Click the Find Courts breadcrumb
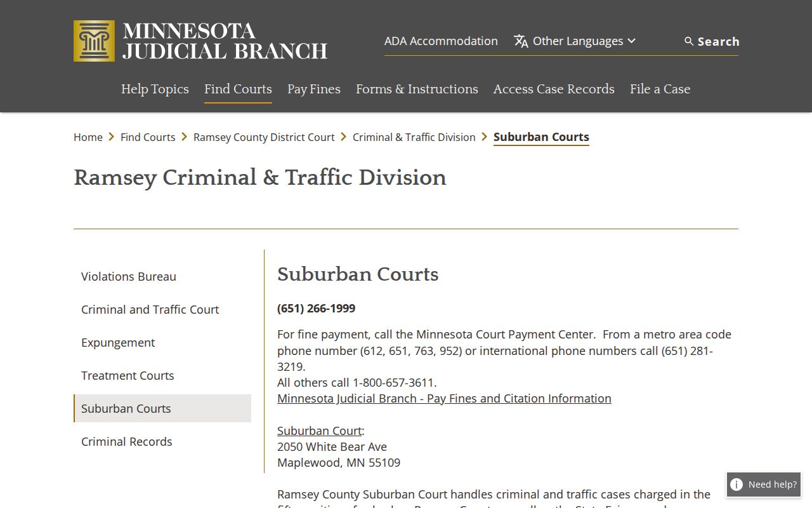Image resolution: width=812 pixels, height=508 pixels. tap(148, 137)
